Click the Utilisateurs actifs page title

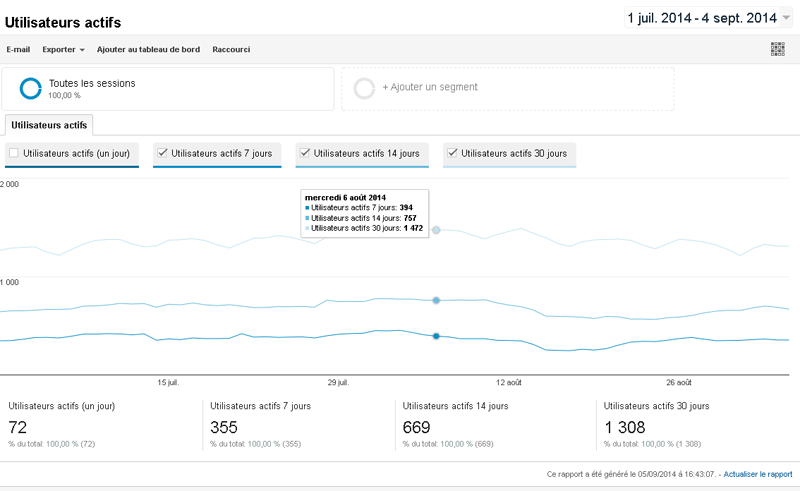tap(63, 22)
